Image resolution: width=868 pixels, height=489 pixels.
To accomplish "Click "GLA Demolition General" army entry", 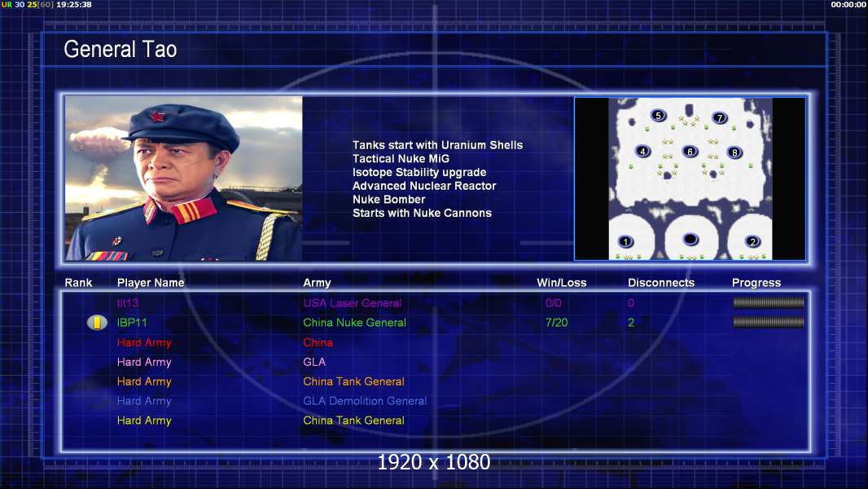I will coord(365,401).
